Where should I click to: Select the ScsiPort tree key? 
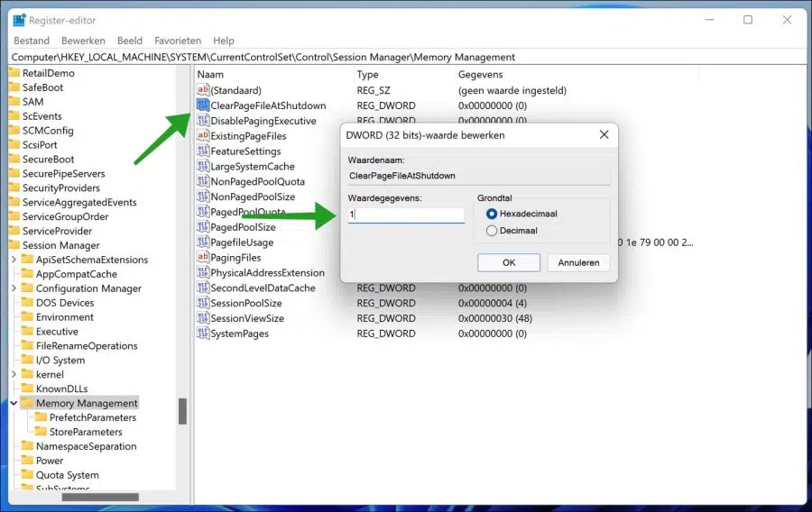tap(40, 145)
